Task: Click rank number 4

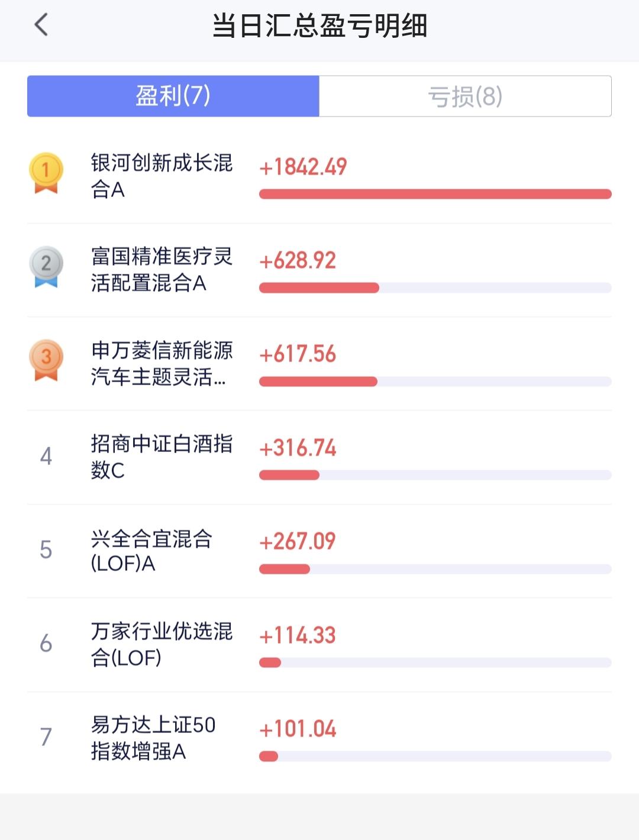Action: pyautogui.click(x=46, y=456)
